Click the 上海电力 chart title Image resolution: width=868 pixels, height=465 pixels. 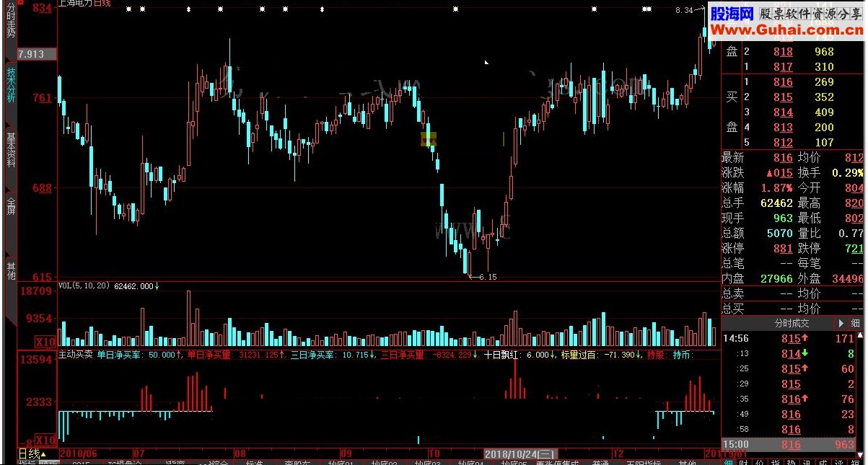click(76, 4)
